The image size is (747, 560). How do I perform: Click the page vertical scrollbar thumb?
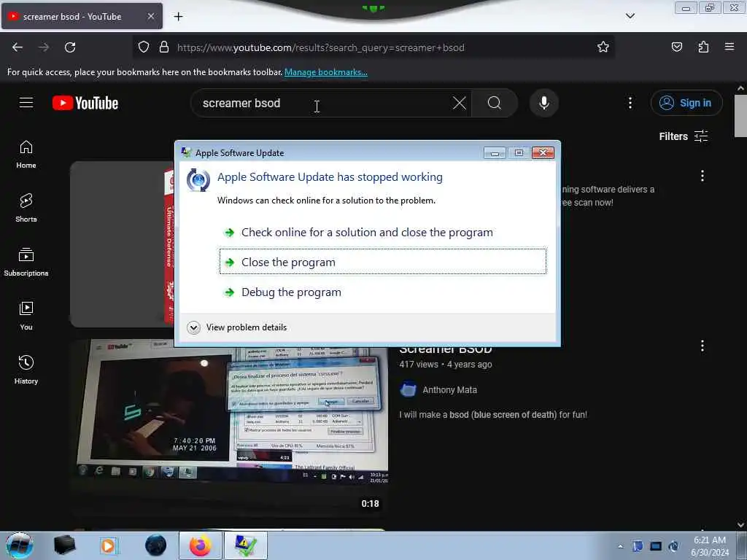[x=740, y=114]
